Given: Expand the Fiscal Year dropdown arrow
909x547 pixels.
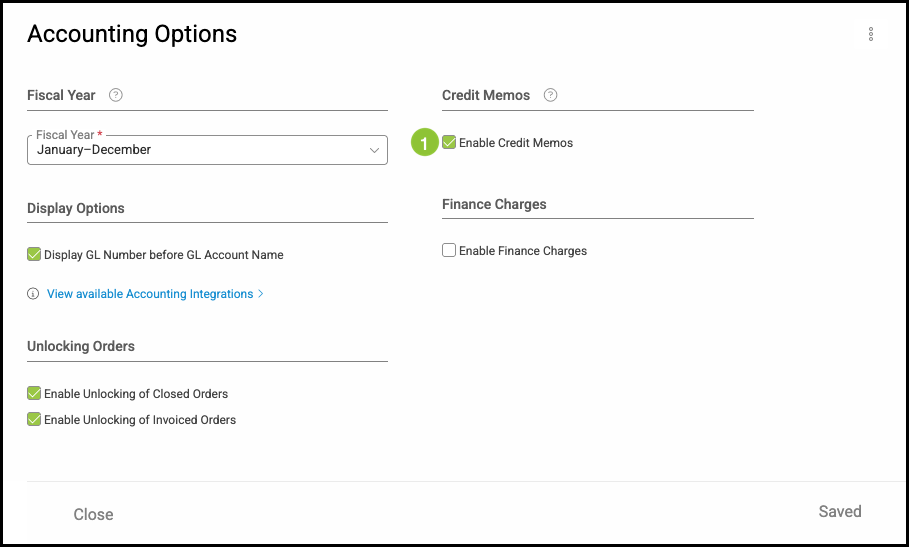Looking at the screenshot, I should [x=374, y=151].
